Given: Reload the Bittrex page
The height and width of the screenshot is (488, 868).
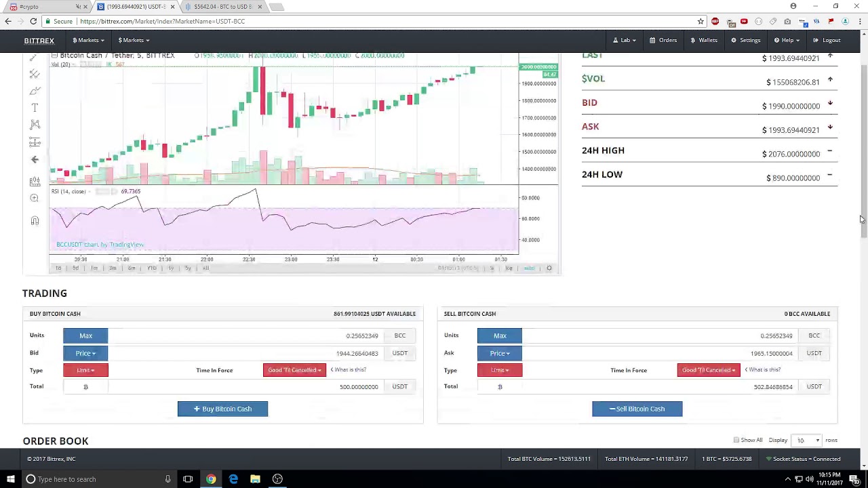Looking at the screenshot, I should coord(33,21).
